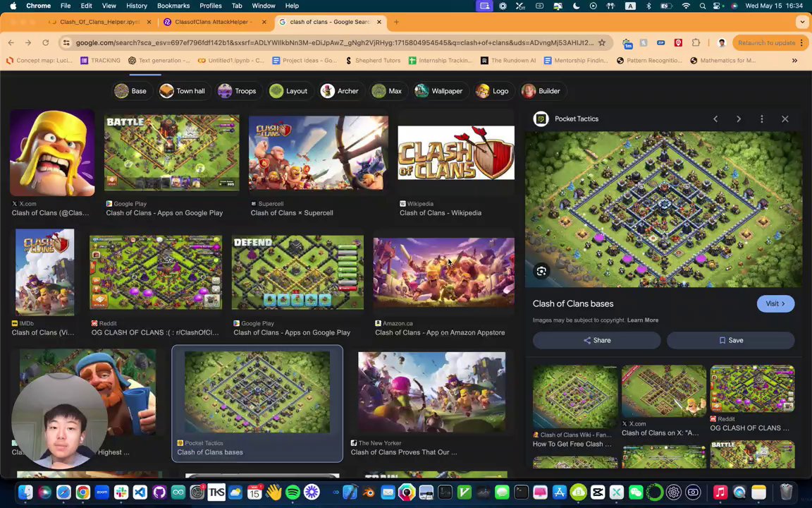The width and height of the screenshot is (812, 508).
Task: Open The New Yorker image result
Action: (x=432, y=392)
